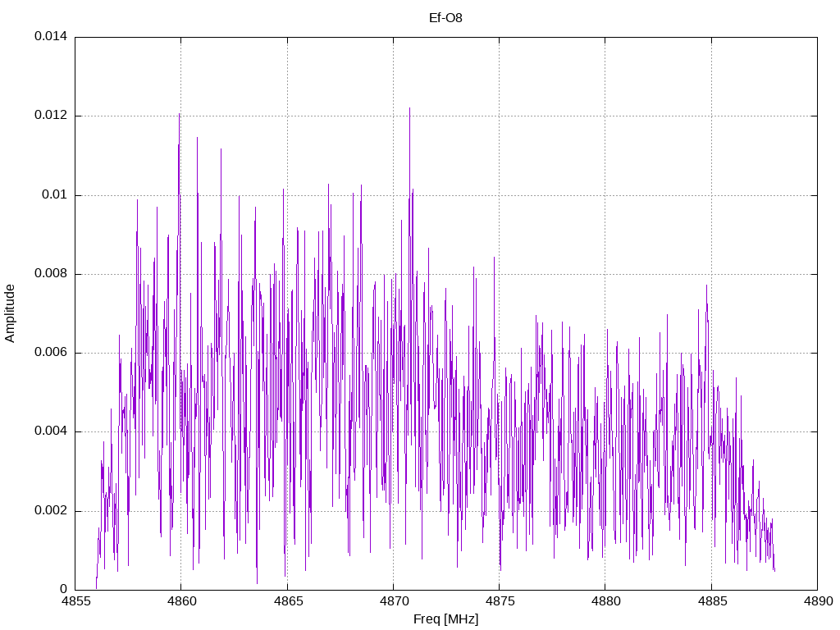Click the x-axis tick label 4890
The image size is (840, 630).
pos(818,601)
